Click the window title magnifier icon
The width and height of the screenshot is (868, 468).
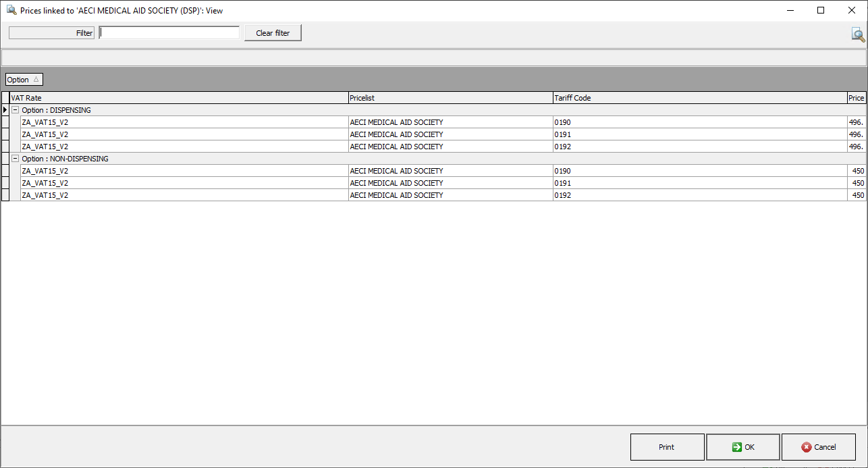point(11,10)
